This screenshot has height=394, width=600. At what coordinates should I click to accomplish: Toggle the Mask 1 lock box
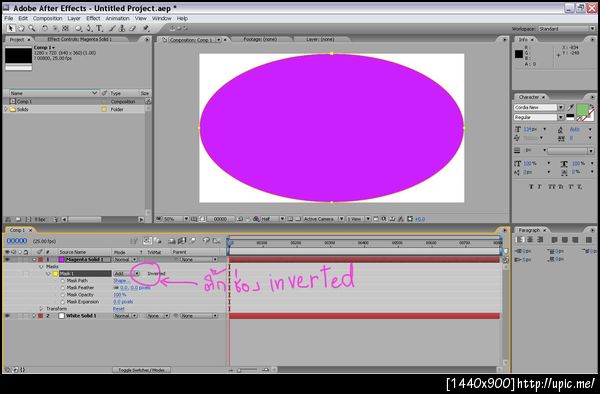coord(26,274)
